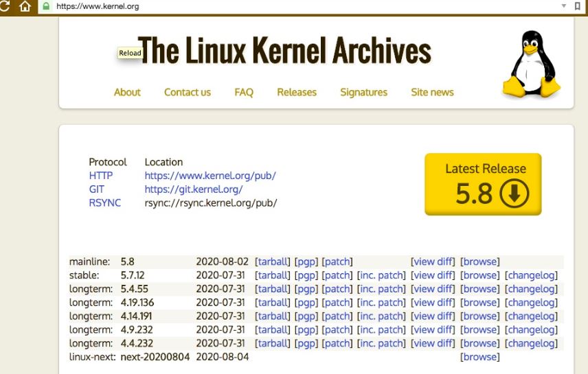The width and height of the screenshot is (588, 374).
Task: Click the version text 4.19.136
Action: [x=137, y=303]
